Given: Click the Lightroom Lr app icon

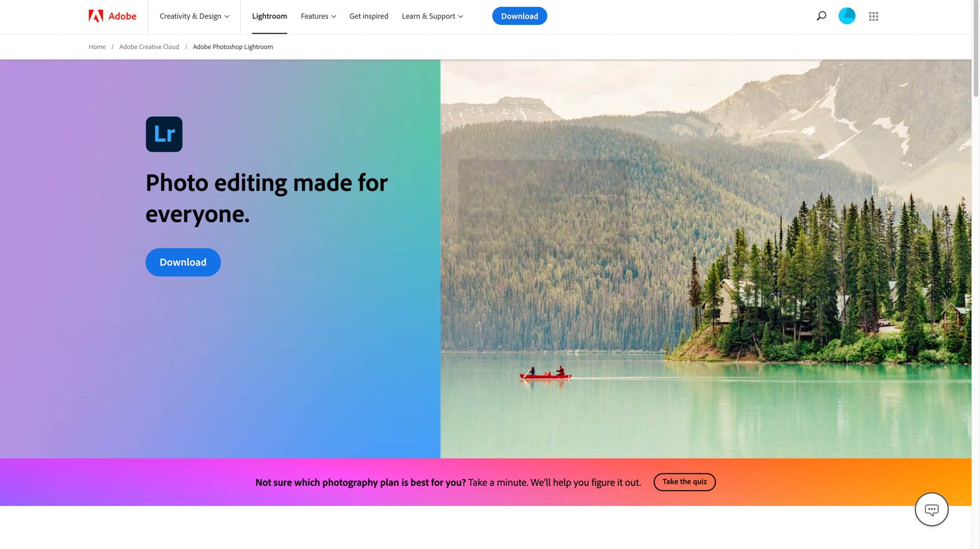Looking at the screenshot, I should tap(164, 134).
